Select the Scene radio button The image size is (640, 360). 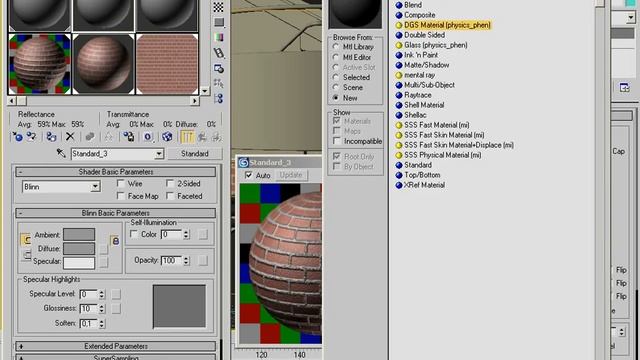[336, 87]
